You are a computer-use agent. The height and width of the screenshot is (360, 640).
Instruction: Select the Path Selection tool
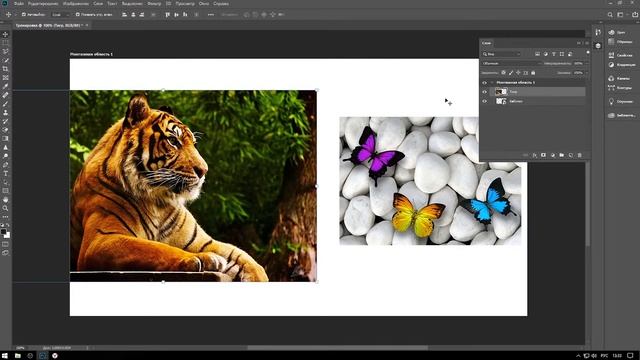(5, 182)
